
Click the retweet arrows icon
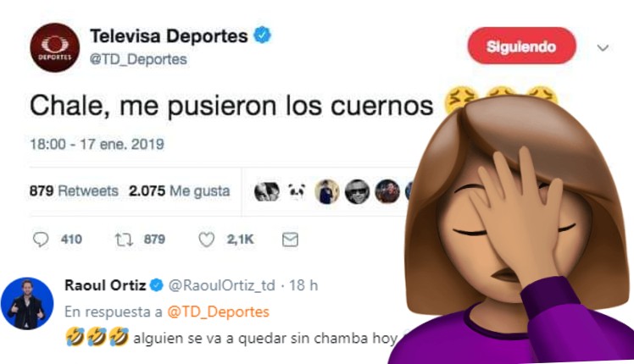tap(124, 240)
